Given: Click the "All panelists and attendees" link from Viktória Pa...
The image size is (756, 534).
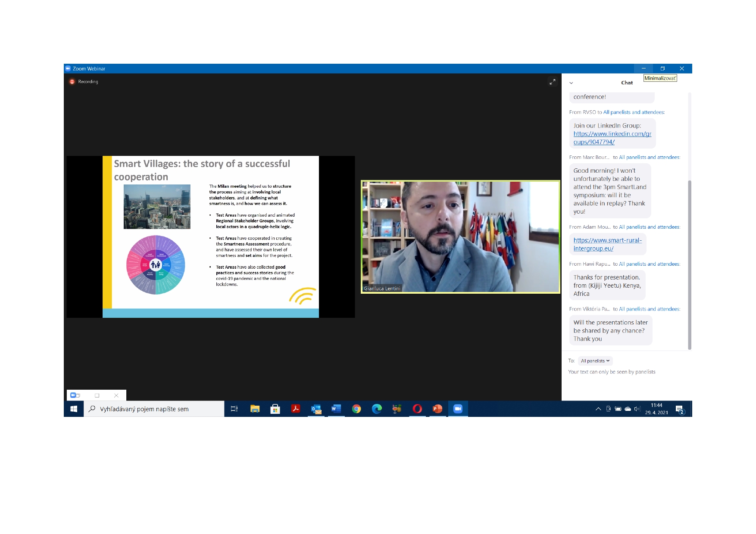Looking at the screenshot, I should pos(650,309).
